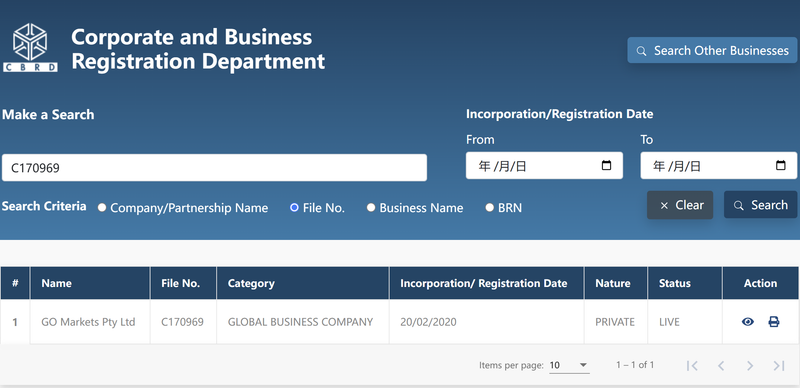Click the Status column header
This screenshot has width=800, height=388.
685,283
